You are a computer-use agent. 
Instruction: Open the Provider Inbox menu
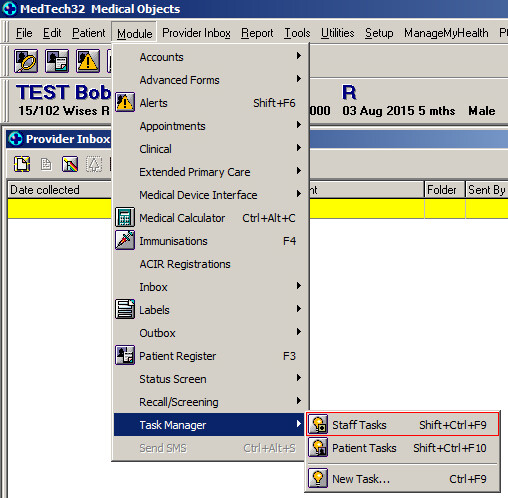pyautogui.click(x=196, y=33)
